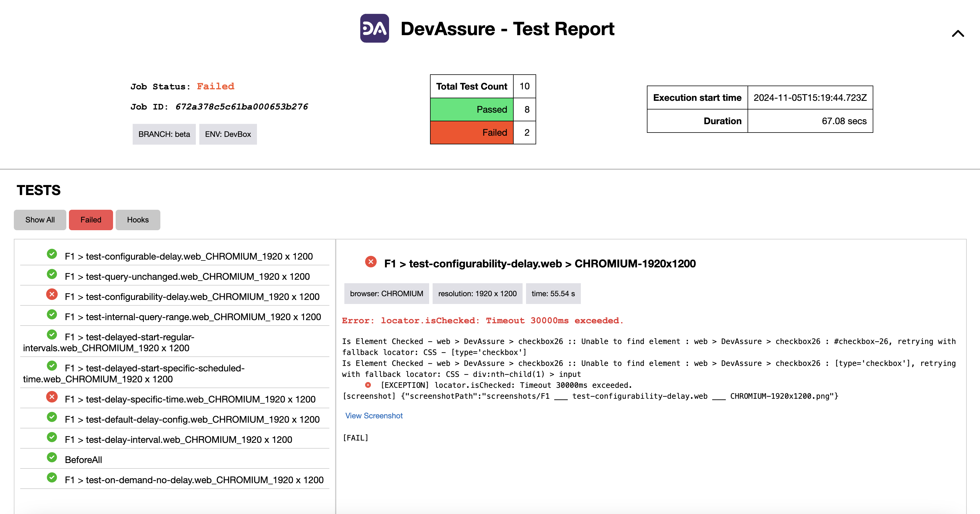
Task: Click the red failed status icon for test-delay-specific-time
Action: coord(53,398)
